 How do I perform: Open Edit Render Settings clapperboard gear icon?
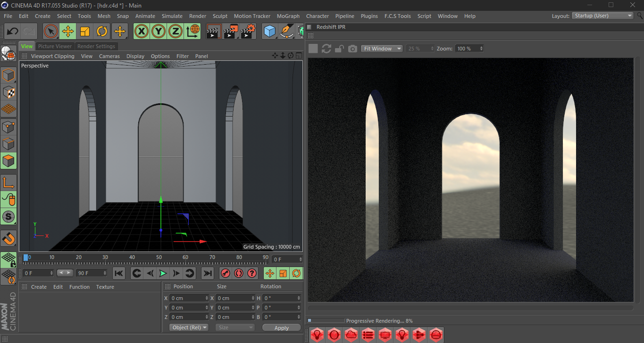coord(248,32)
